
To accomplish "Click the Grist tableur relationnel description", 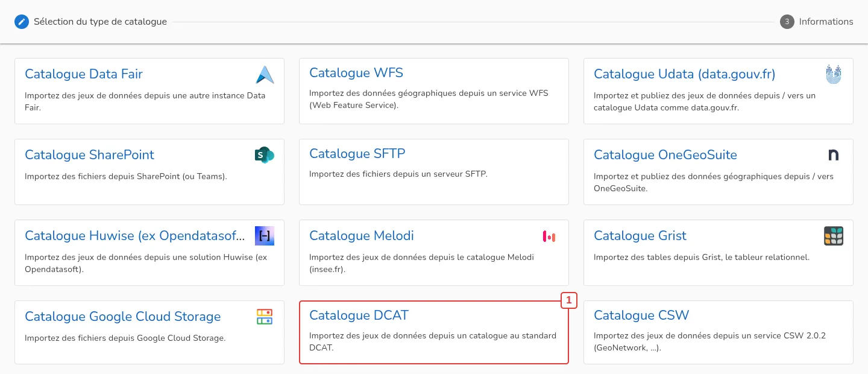I will 702,258.
